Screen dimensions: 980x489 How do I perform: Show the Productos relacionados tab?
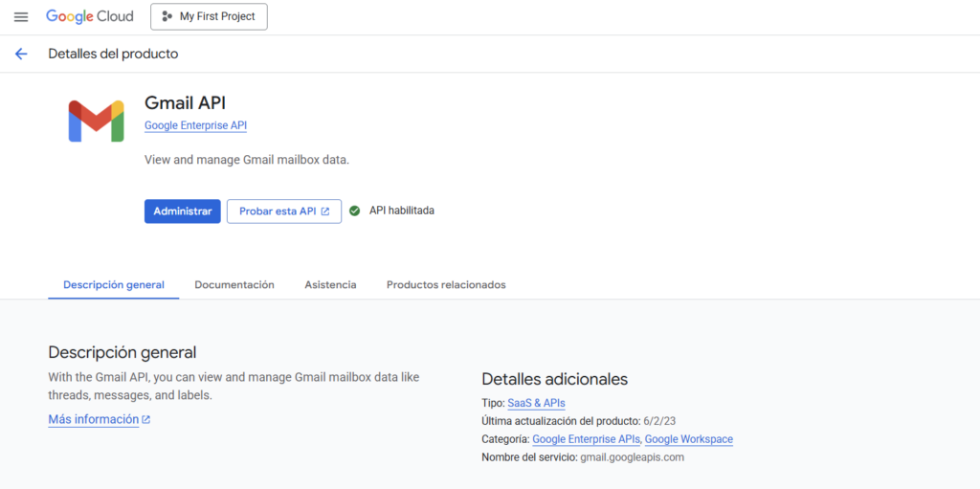tap(446, 285)
